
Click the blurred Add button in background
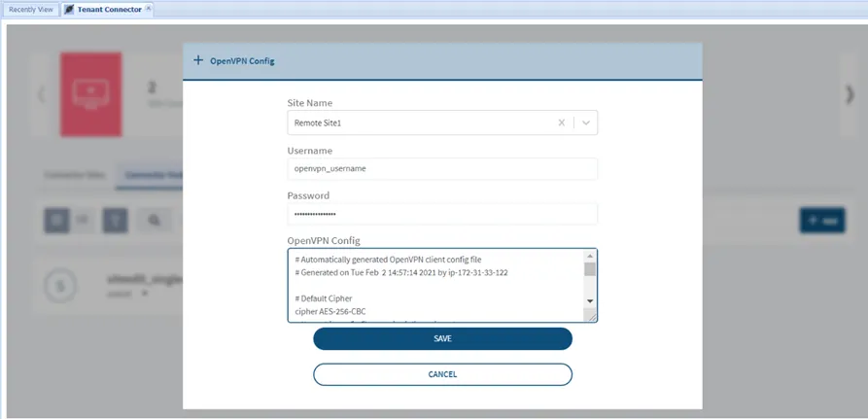coord(822,220)
